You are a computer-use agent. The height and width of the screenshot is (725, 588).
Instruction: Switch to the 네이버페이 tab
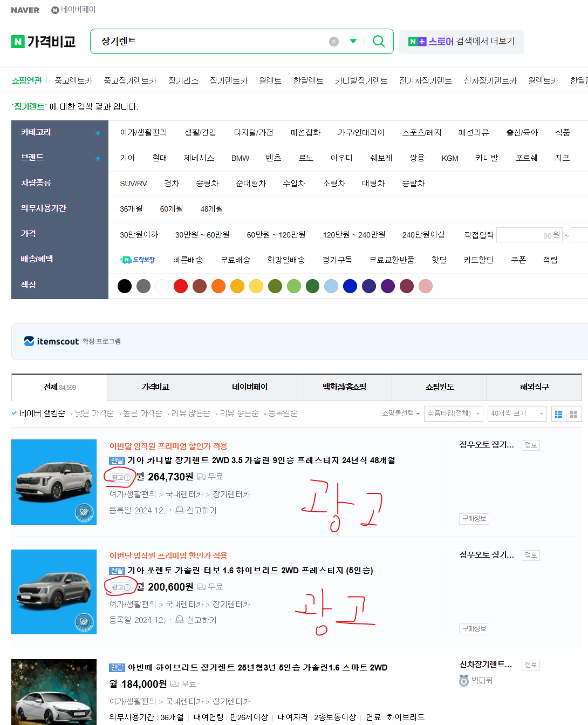pyautogui.click(x=250, y=387)
